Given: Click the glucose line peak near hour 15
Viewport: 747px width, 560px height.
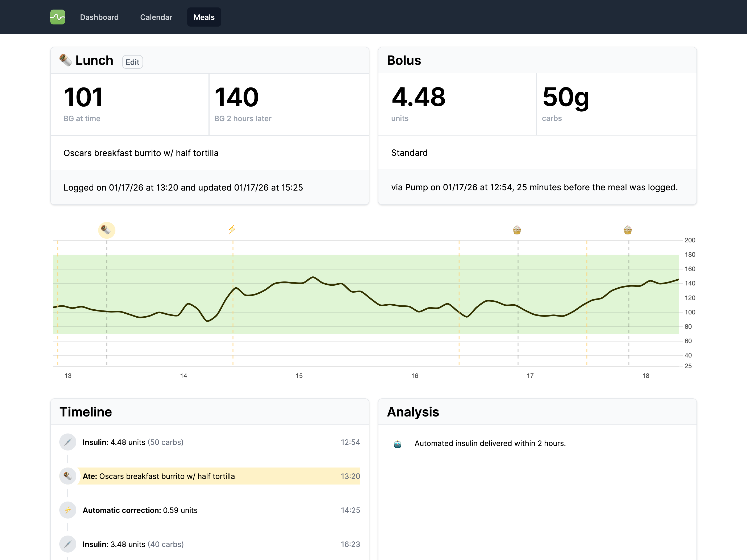Looking at the screenshot, I should tap(313, 277).
